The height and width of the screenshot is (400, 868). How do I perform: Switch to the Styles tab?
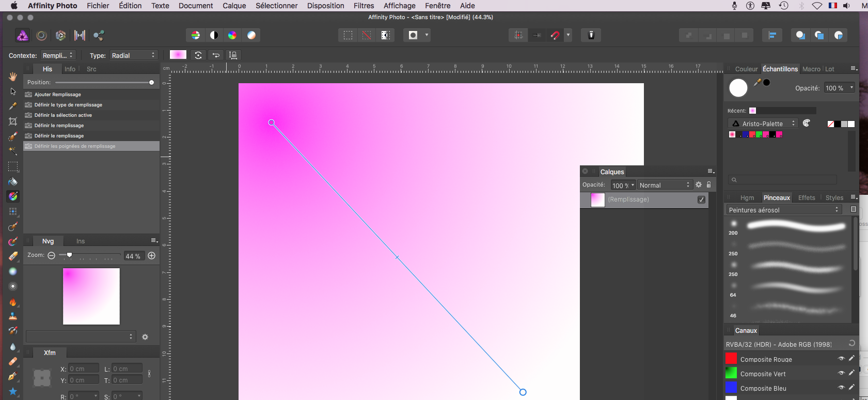(834, 197)
